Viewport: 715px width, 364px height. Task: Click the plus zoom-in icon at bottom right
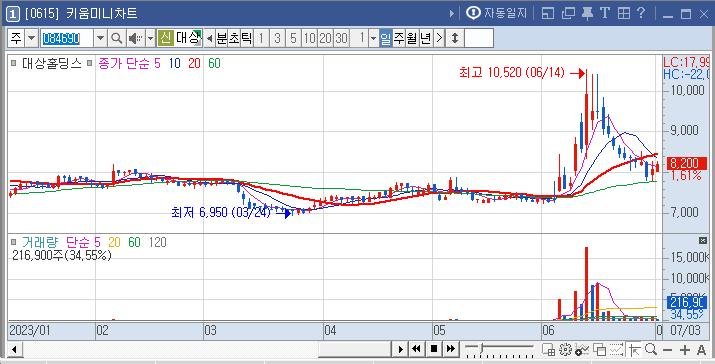point(684,350)
